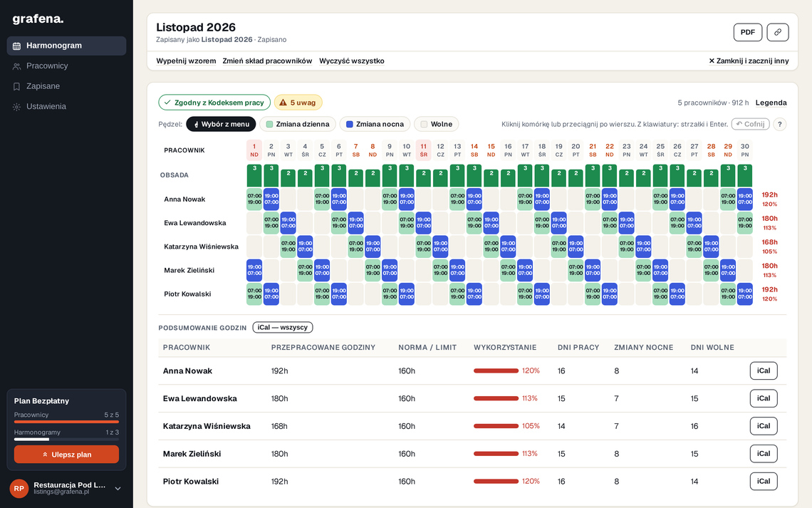Click Zamknij i zacznij inny

pyautogui.click(x=749, y=61)
